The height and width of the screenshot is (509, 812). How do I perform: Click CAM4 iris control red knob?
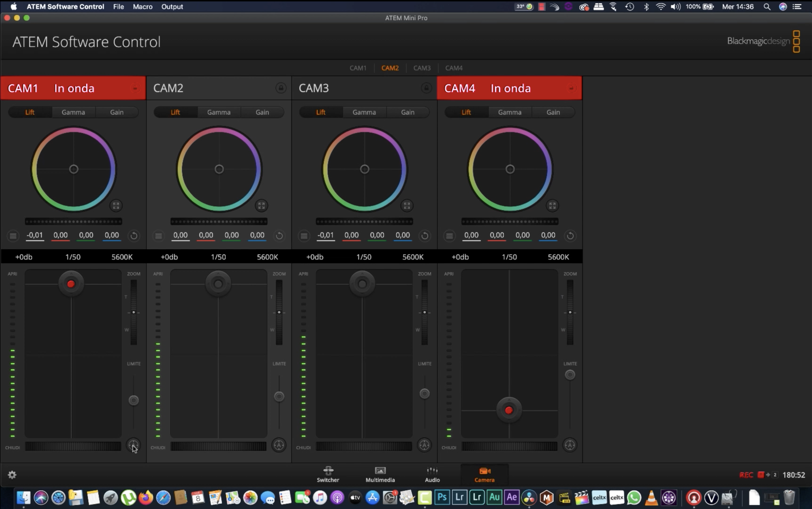point(509,410)
